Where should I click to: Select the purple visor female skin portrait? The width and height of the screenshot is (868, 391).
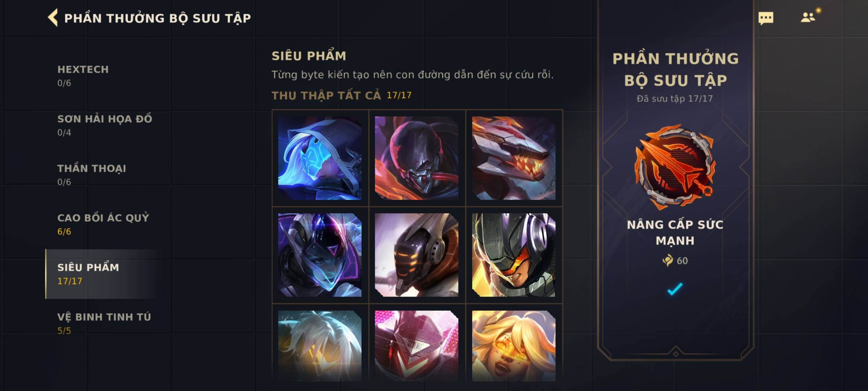pos(320,255)
